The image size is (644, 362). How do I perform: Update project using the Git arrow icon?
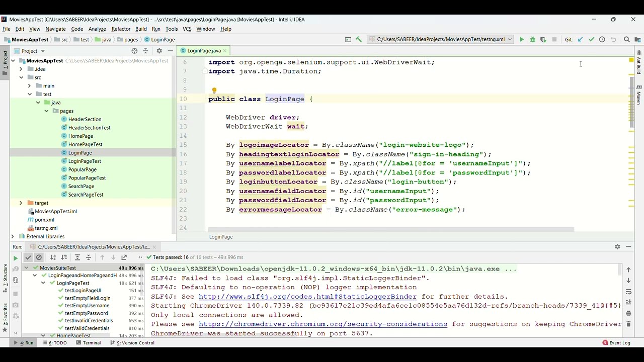(x=580, y=39)
